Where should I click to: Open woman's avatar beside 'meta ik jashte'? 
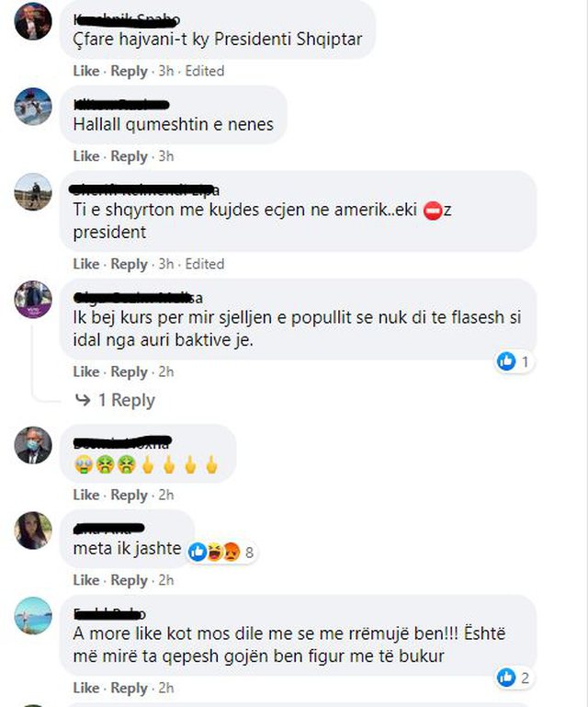(33, 530)
